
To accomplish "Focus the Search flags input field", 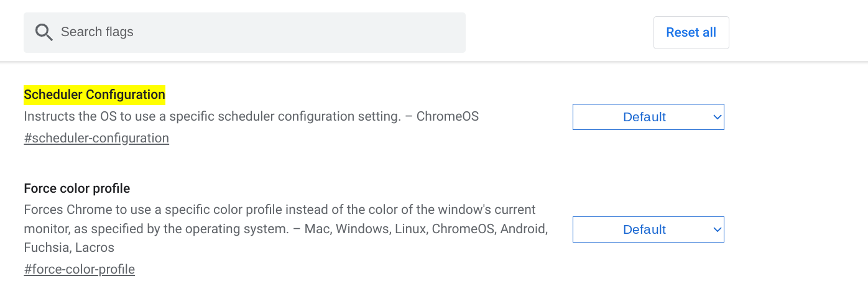I will [244, 32].
